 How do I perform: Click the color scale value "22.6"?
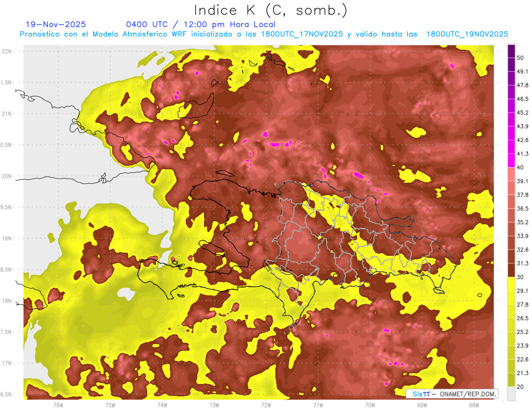[523, 360]
